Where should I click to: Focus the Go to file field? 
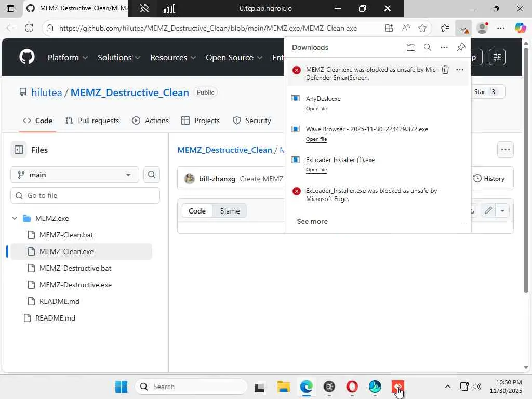tap(85, 195)
